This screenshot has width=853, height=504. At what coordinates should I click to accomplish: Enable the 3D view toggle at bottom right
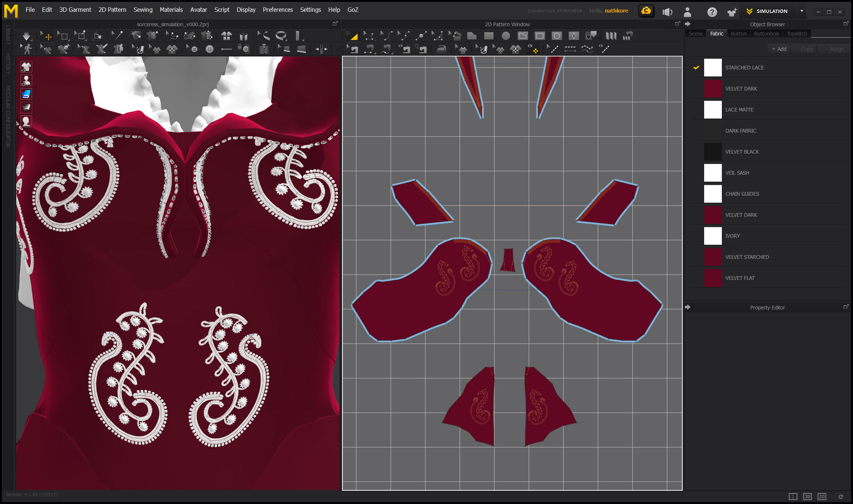808,496
